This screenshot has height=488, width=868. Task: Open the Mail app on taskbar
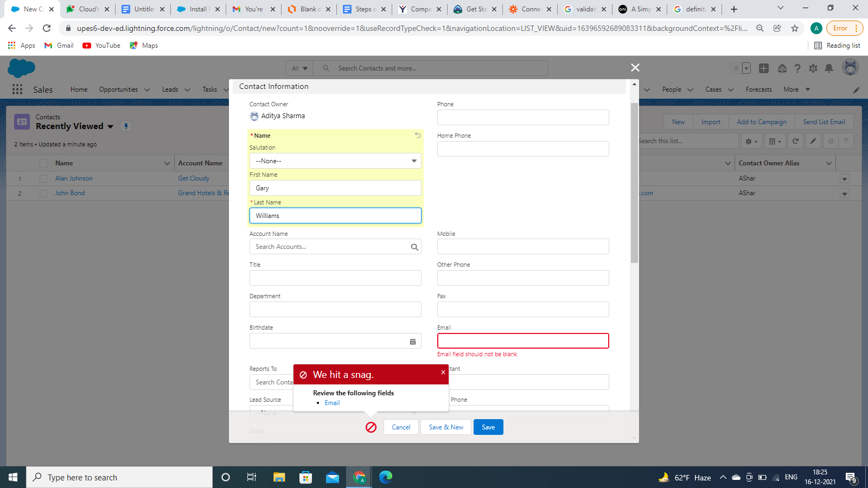tap(333, 477)
